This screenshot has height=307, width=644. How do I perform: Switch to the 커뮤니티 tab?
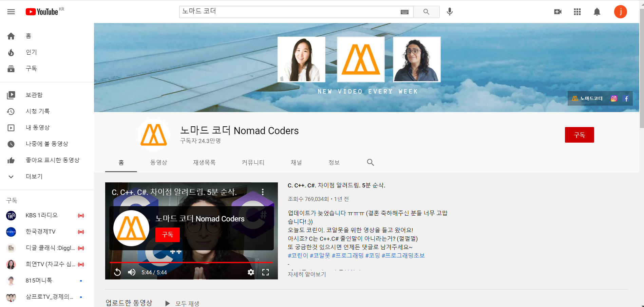click(253, 163)
